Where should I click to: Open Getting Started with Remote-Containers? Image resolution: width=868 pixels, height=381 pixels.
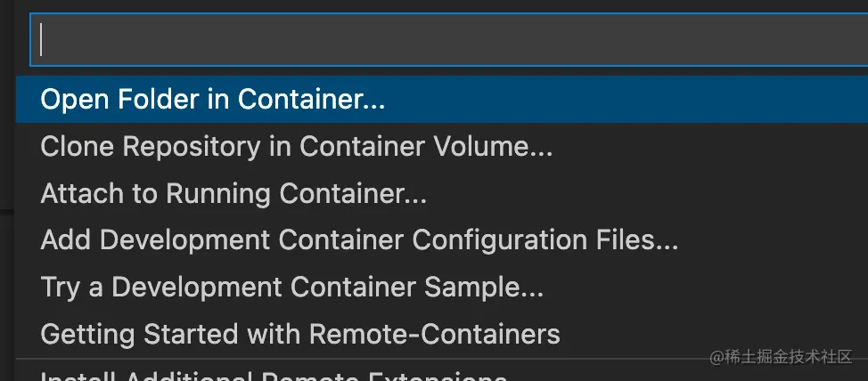coord(300,334)
